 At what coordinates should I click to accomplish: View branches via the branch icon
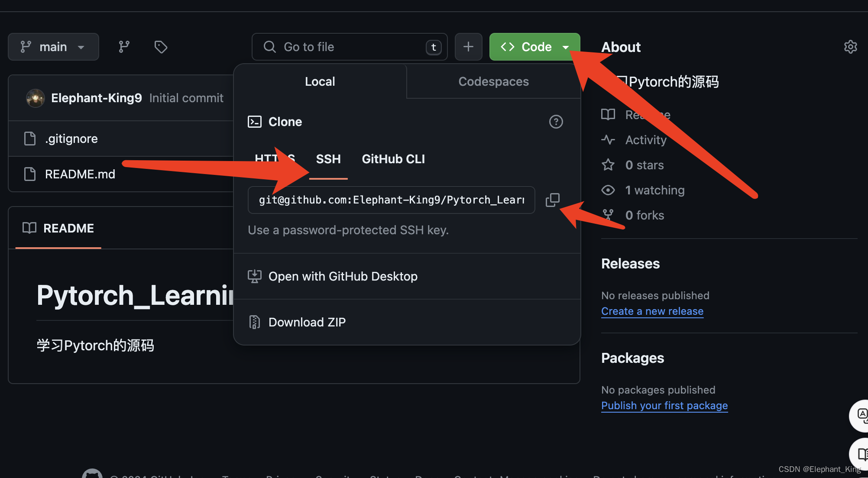(124, 47)
